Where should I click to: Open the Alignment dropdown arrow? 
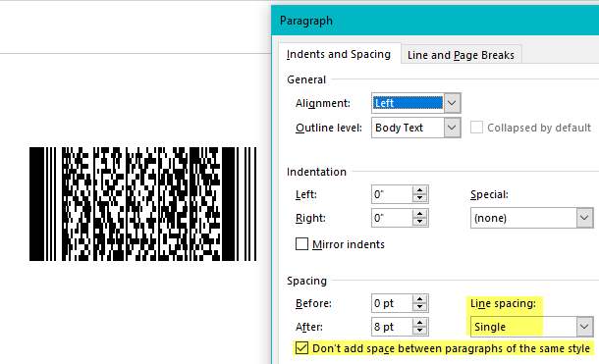pos(452,103)
